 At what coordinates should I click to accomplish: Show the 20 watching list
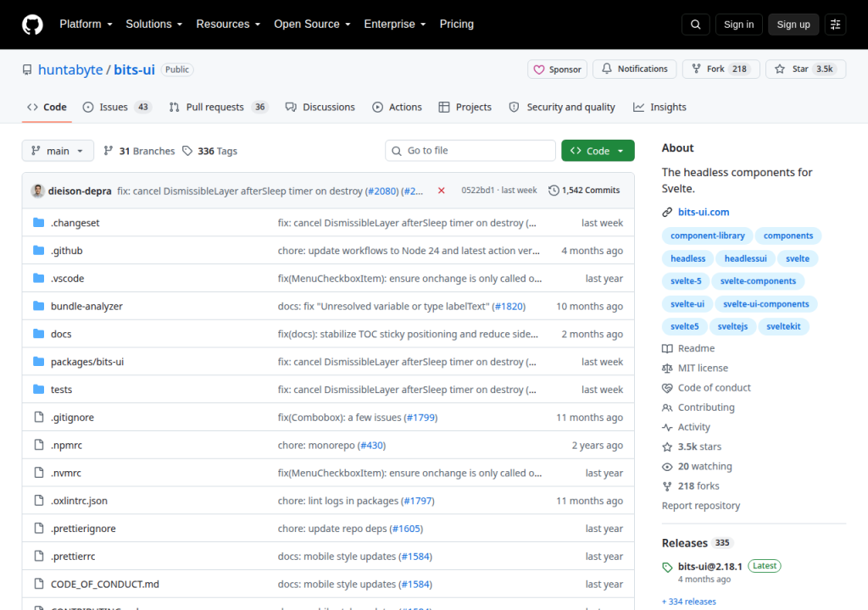[x=697, y=466]
